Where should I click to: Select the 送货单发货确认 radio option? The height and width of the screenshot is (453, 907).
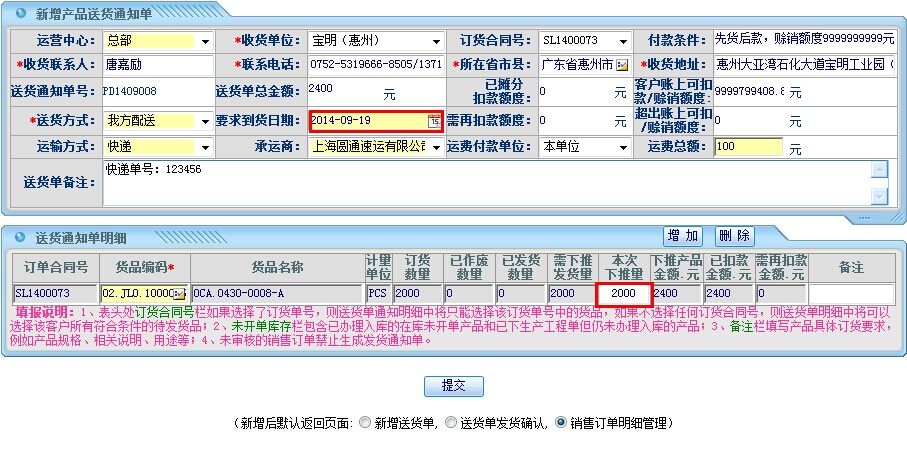click(452, 423)
